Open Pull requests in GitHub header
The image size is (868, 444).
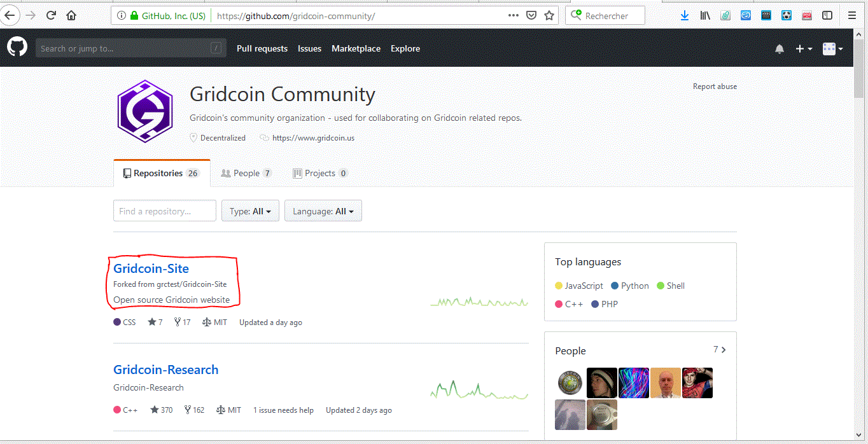click(x=262, y=48)
